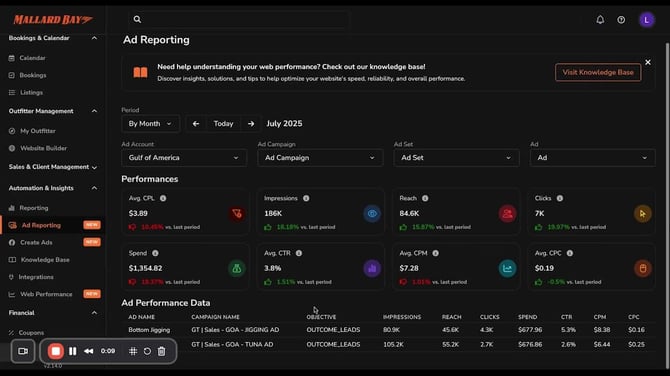The width and height of the screenshot is (670, 376).
Task: Show info for Avg. CPC metric
Action: coord(570,253)
